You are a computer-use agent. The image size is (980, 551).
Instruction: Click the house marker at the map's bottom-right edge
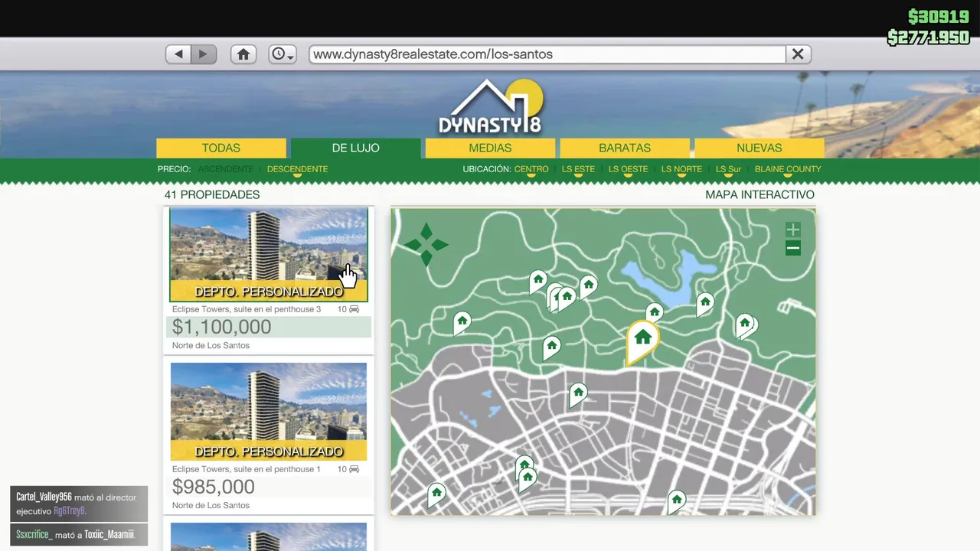point(676,502)
